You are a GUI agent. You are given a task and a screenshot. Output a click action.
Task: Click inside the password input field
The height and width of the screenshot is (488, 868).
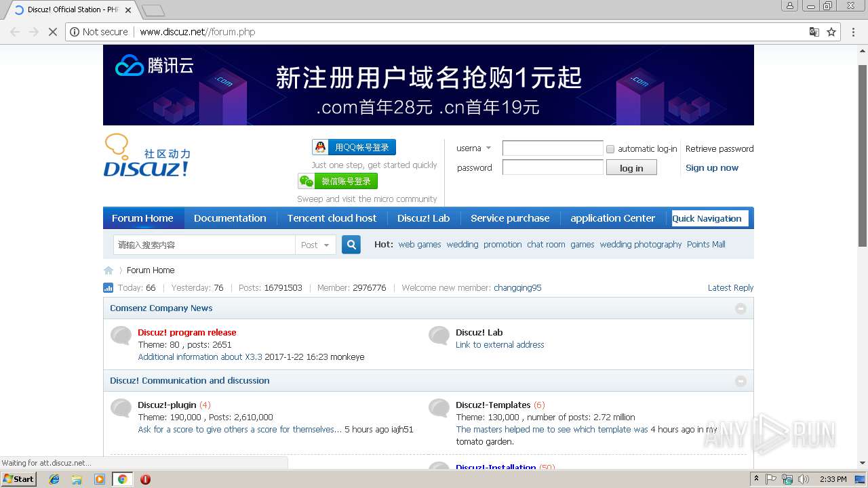pos(553,167)
